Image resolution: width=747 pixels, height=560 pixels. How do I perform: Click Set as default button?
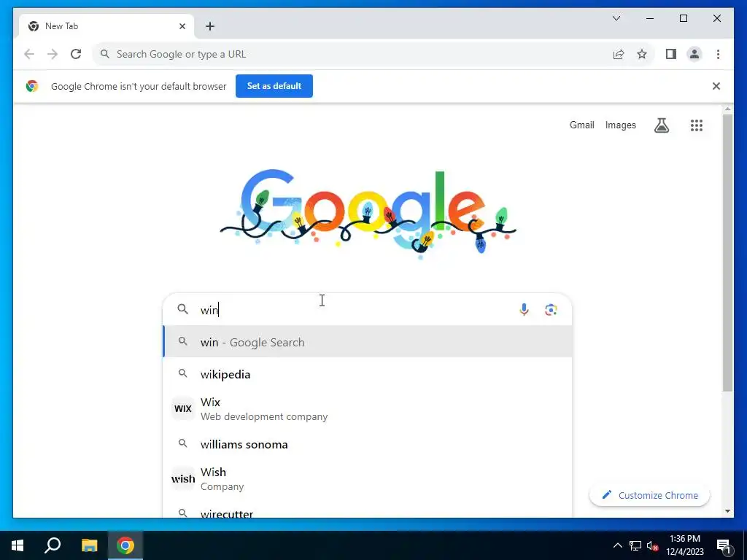[x=274, y=86]
